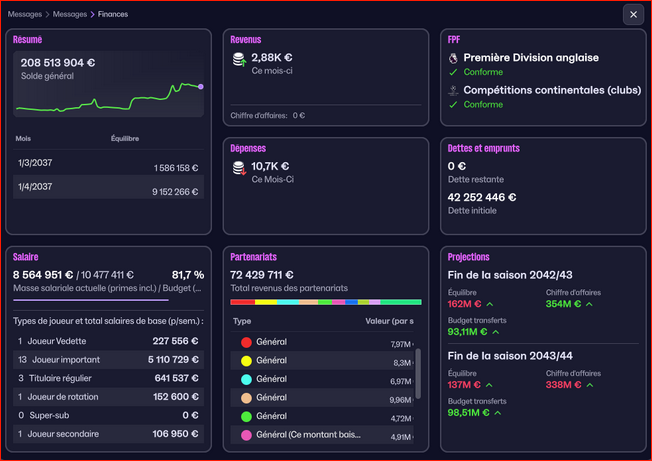Select the Joueur important salary row
652x461 pixels.
[x=109, y=359]
